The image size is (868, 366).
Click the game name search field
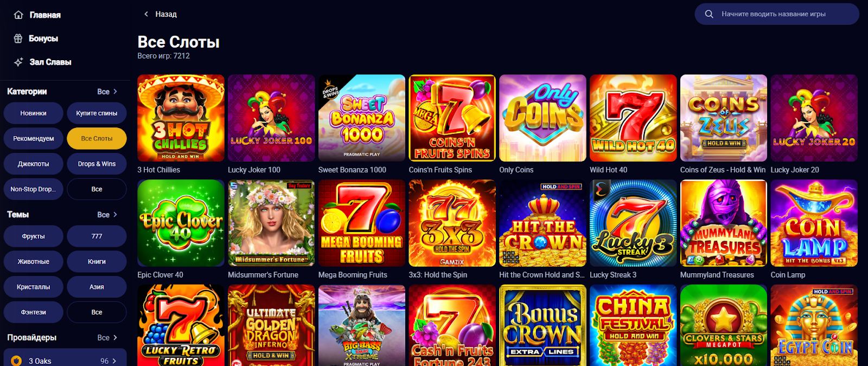777,14
